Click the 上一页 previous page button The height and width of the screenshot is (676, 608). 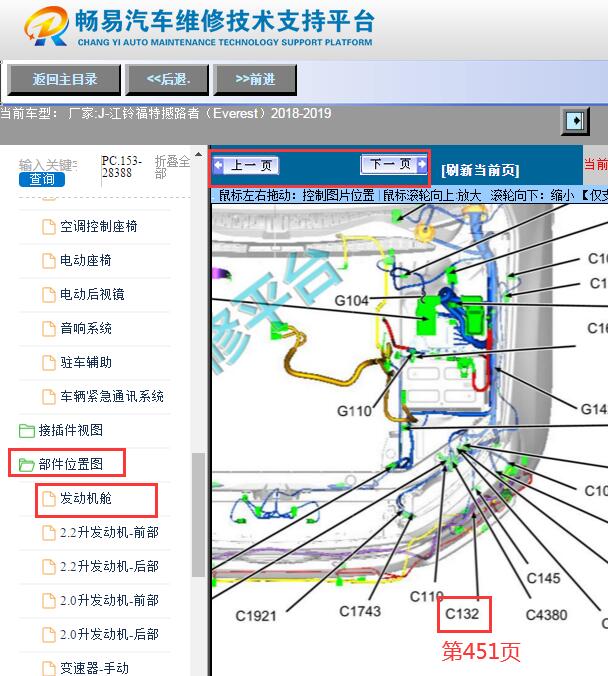click(x=246, y=165)
